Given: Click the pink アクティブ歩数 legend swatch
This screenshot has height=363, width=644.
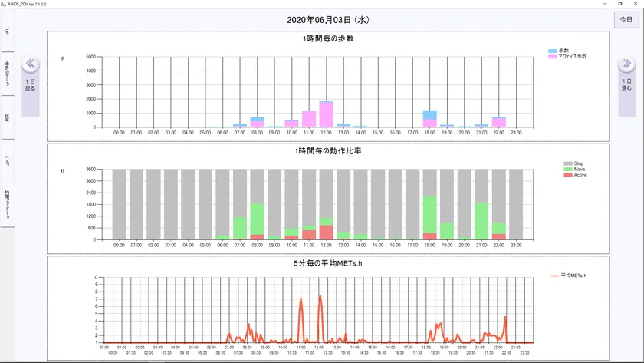Looking at the screenshot, I should [553, 56].
